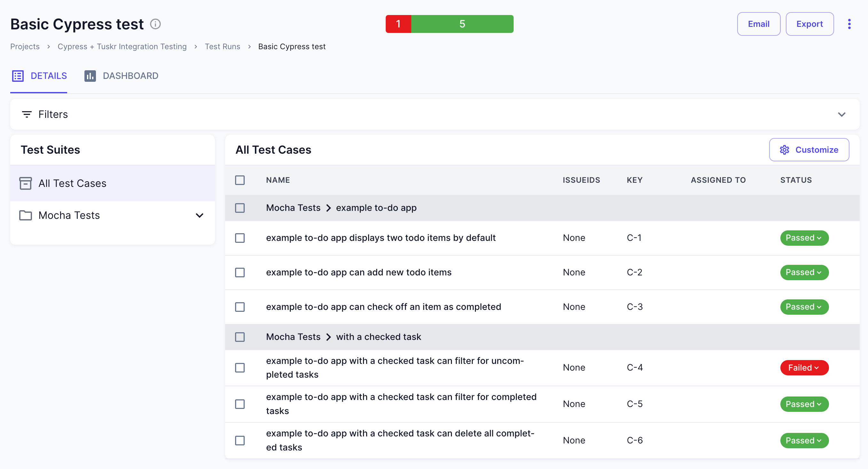Open the Test Runs breadcrumb link
868x469 pixels.
[222, 46]
